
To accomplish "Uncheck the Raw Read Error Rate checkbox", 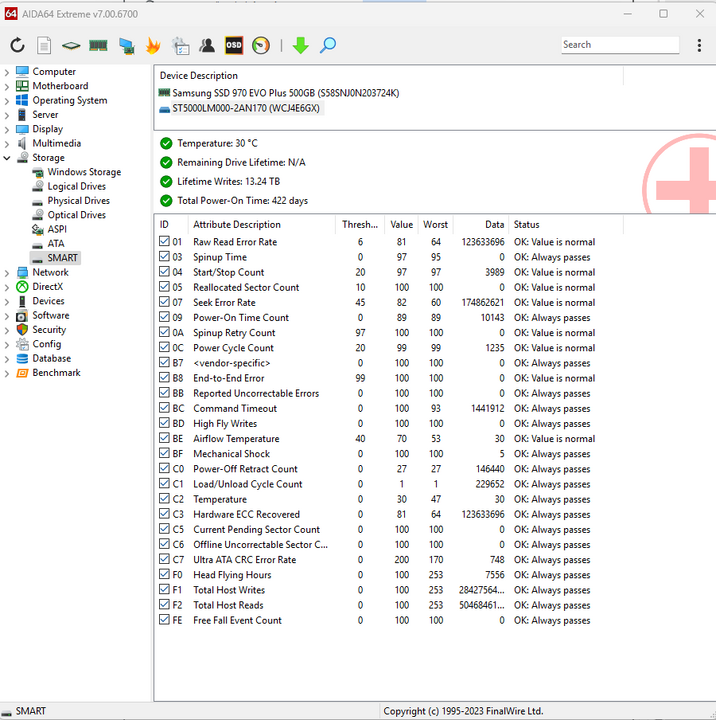I will pyautogui.click(x=165, y=242).
